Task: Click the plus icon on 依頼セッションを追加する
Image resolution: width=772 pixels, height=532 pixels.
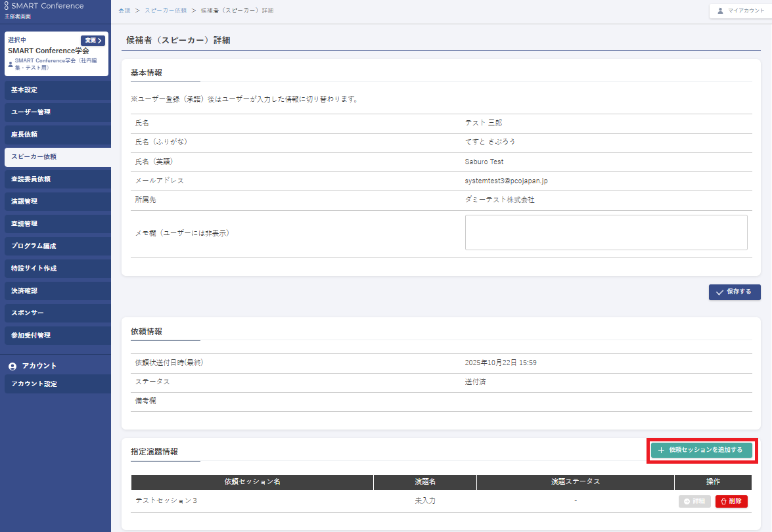Action: [661, 451]
